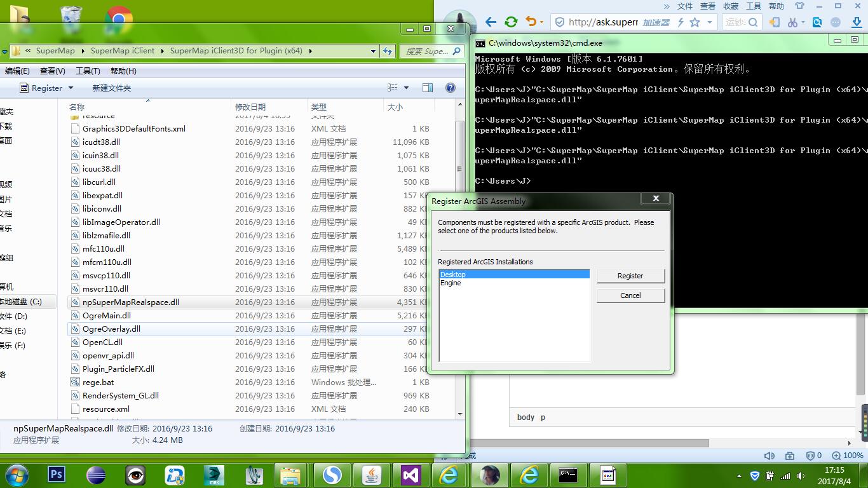The height and width of the screenshot is (488, 868).
Task: Click the Register button in Explorer toolbar
Action: (46, 88)
